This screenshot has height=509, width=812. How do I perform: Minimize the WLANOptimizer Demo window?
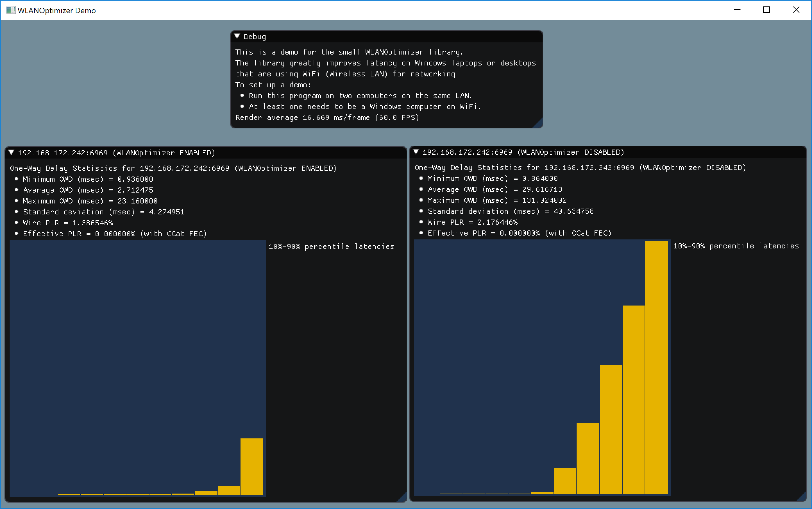pyautogui.click(x=737, y=10)
